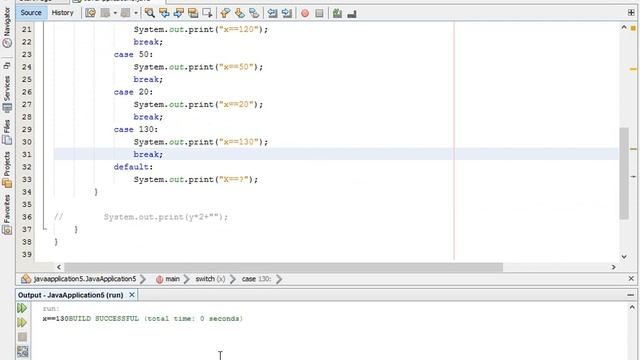Expand the chevron after the main breadcrumb
The image size is (640, 360).
click(x=187, y=279)
